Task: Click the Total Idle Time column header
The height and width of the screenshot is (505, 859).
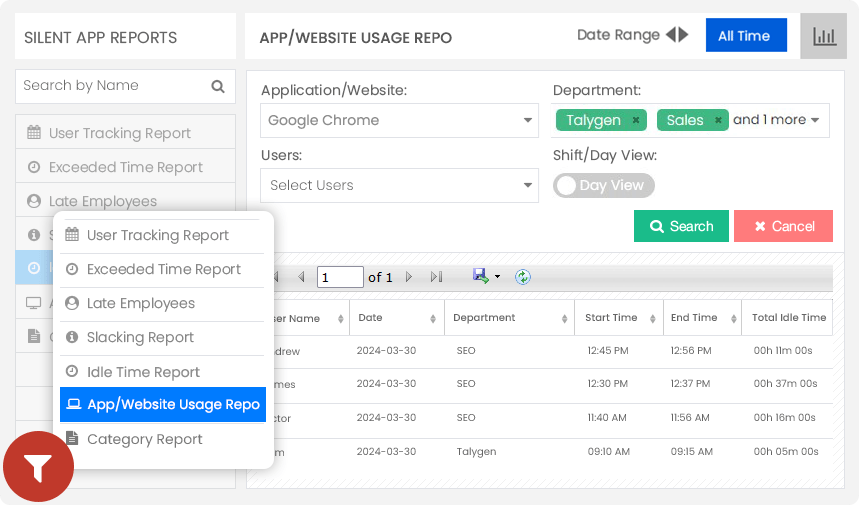Action: click(789, 318)
